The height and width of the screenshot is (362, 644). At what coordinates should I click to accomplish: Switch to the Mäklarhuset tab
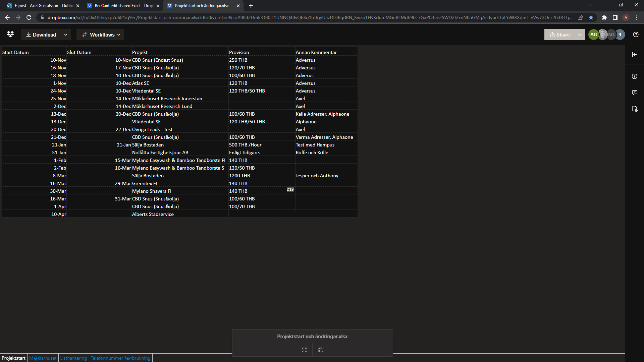point(43,358)
